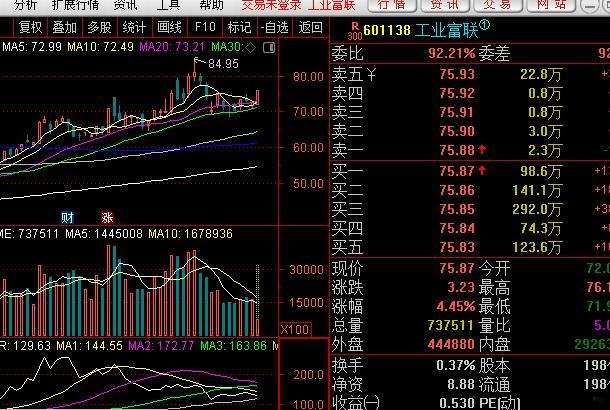Click volume MA10: 1678936 label

click(x=191, y=234)
